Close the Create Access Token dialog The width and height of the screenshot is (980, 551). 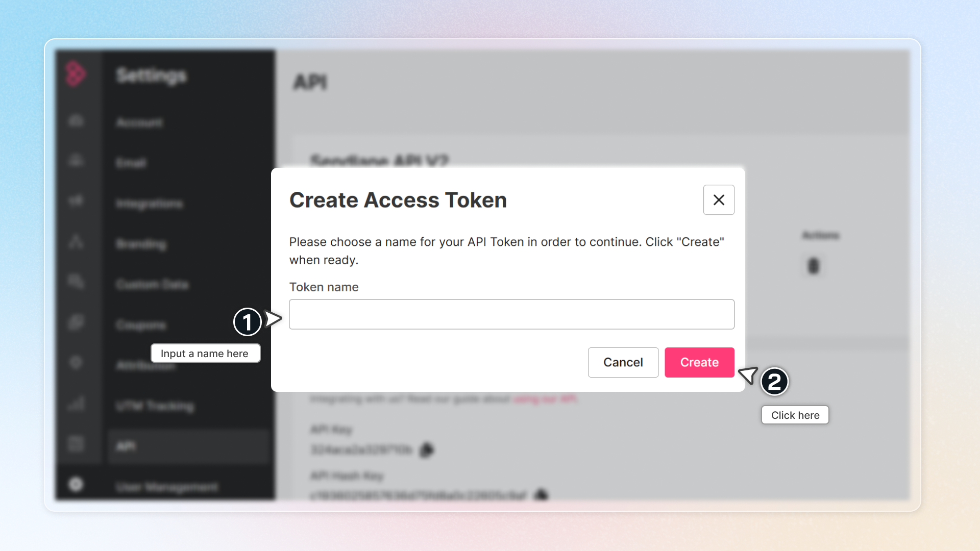coord(719,200)
